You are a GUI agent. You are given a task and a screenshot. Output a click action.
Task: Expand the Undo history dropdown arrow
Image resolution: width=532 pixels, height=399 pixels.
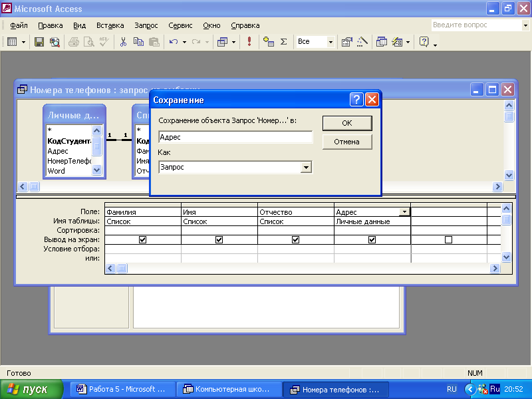point(184,43)
